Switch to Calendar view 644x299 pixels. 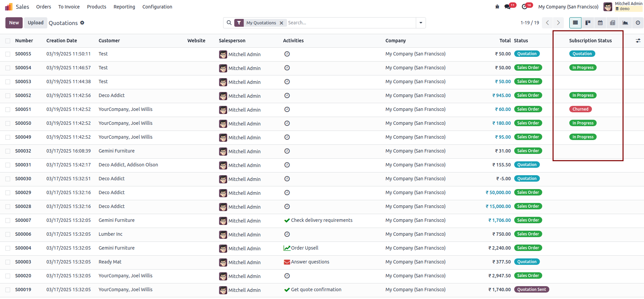(x=600, y=23)
